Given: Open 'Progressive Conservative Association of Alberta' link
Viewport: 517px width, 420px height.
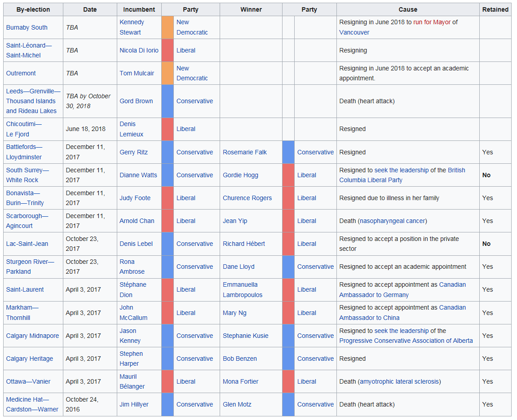Looking at the screenshot, I should click(406, 341).
